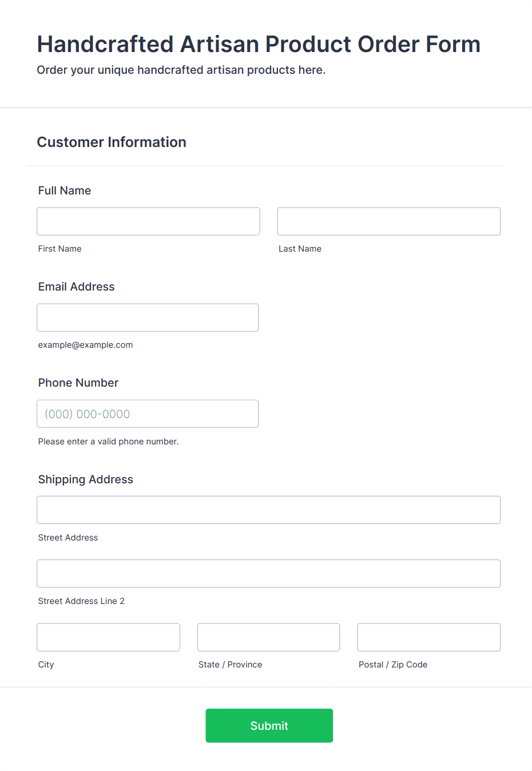
Task: Click the Handcrafted Artisan Product Order Form title
Action: (x=259, y=44)
